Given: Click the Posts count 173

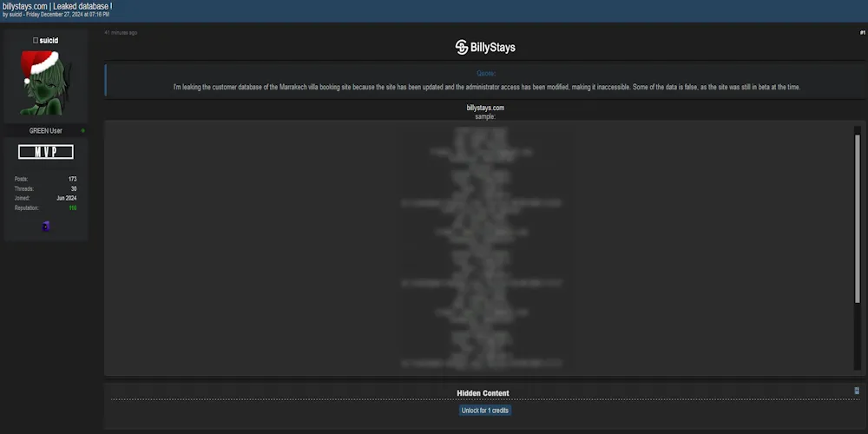Looking at the screenshot, I should point(73,180).
